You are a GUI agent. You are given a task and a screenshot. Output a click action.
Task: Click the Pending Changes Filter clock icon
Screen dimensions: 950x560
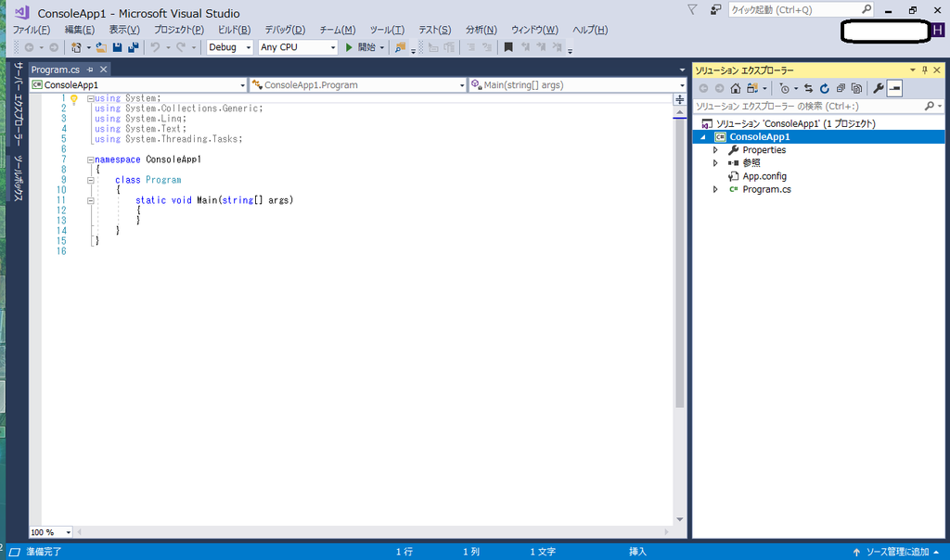pyautogui.click(x=785, y=88)
